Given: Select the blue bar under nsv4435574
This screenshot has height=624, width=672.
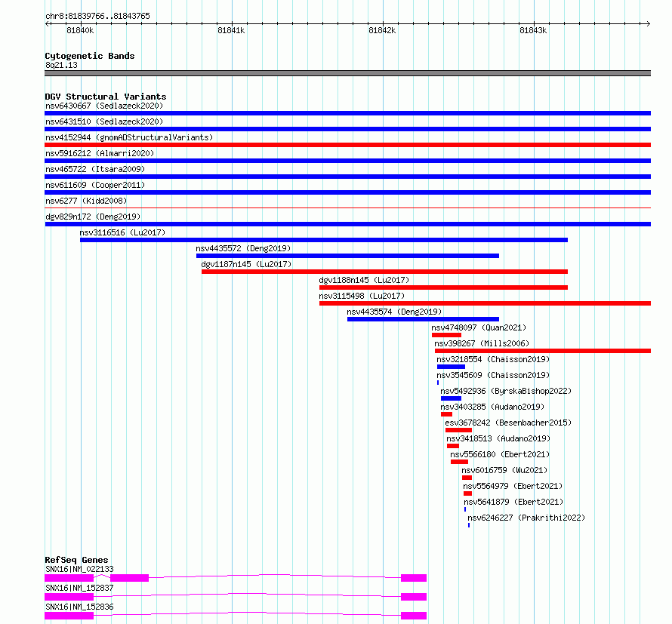Looking at the screenshot, I should 423,319.
